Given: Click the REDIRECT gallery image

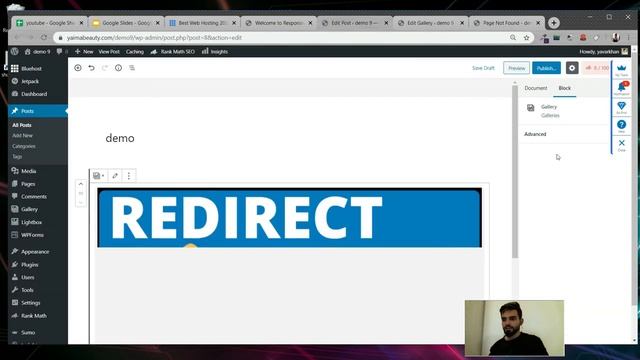Looking at the screenshot, I should point(289,218).
